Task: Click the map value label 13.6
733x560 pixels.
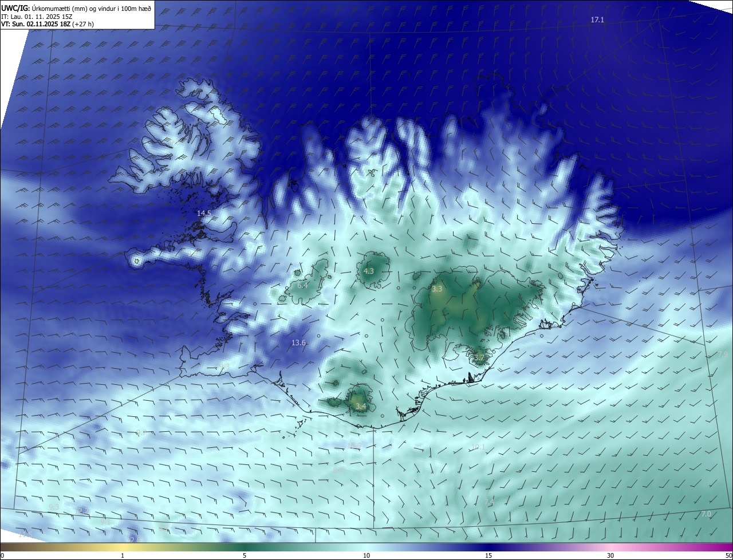Action: 298,342
